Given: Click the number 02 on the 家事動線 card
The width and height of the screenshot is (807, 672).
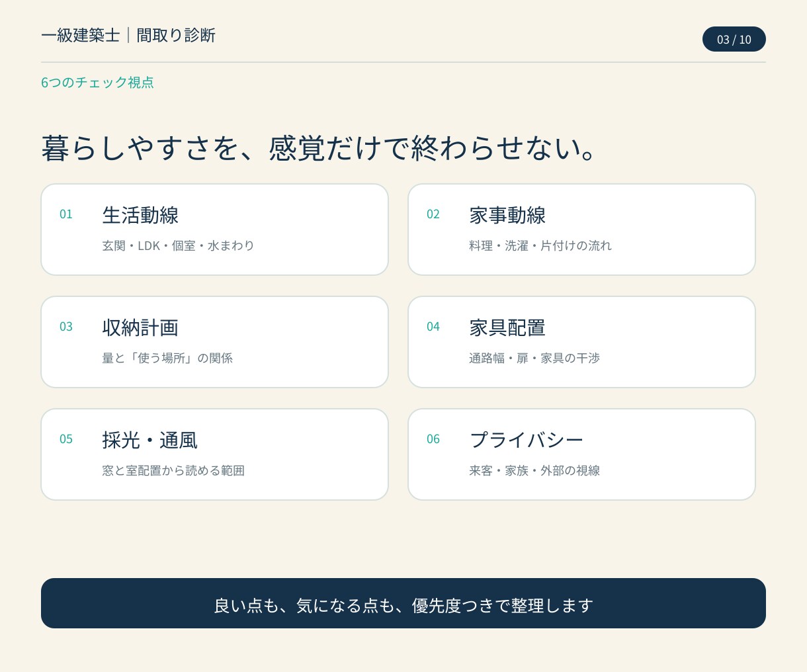Looking at the screenshot, I should tap(433, 214).
